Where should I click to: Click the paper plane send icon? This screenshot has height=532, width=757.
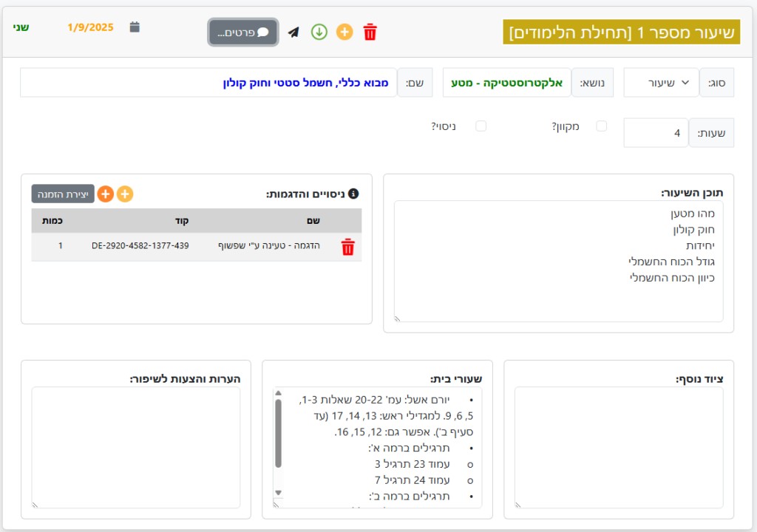[x=293, y=33]
